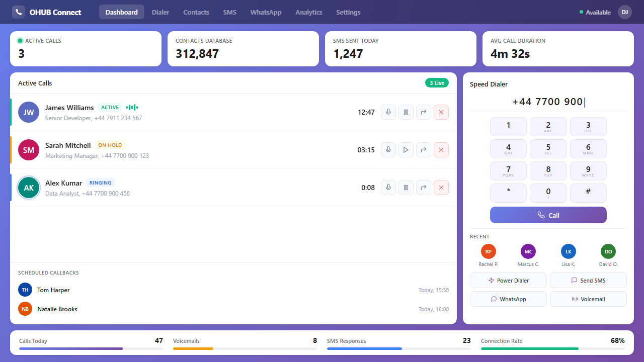Dial digit 9 WXYZ on keypad
The image size is (644, 362).
588,171
